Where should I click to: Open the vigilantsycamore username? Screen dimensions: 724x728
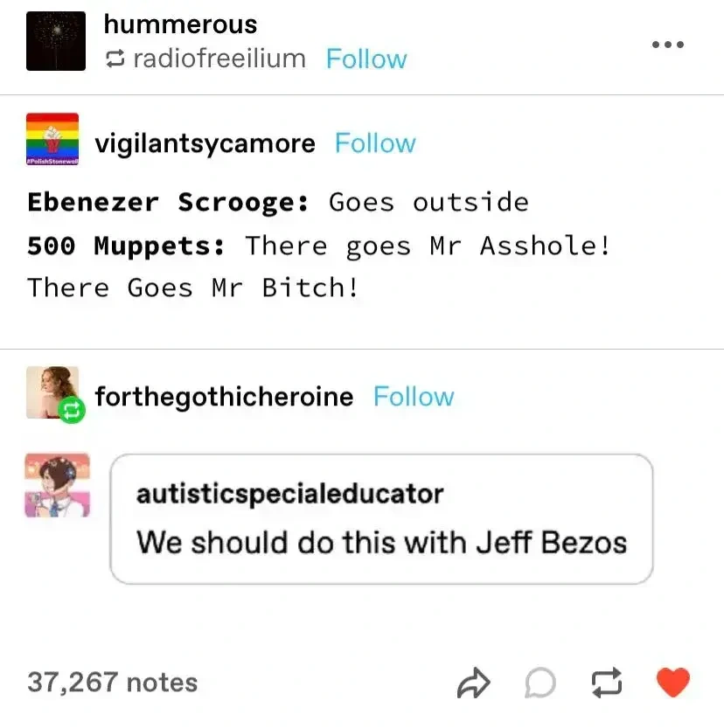click(205, 144)
